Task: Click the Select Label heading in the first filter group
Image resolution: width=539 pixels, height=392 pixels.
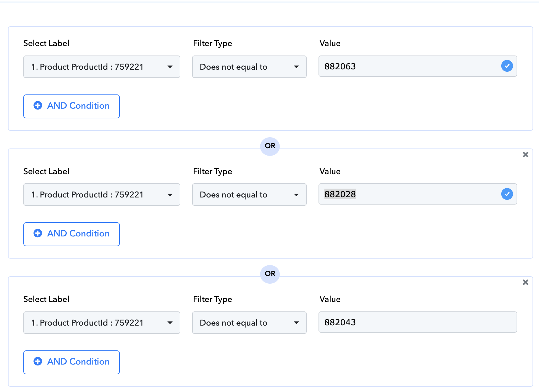Action: coord(46,43)
